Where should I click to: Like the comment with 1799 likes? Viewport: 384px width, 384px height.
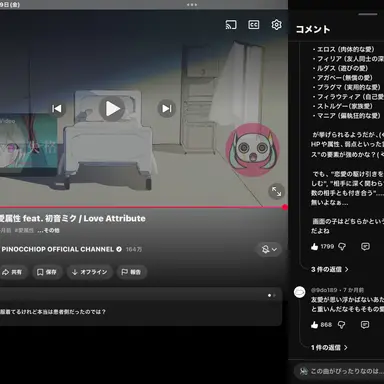pyautogui.click(x=314, y=247)
